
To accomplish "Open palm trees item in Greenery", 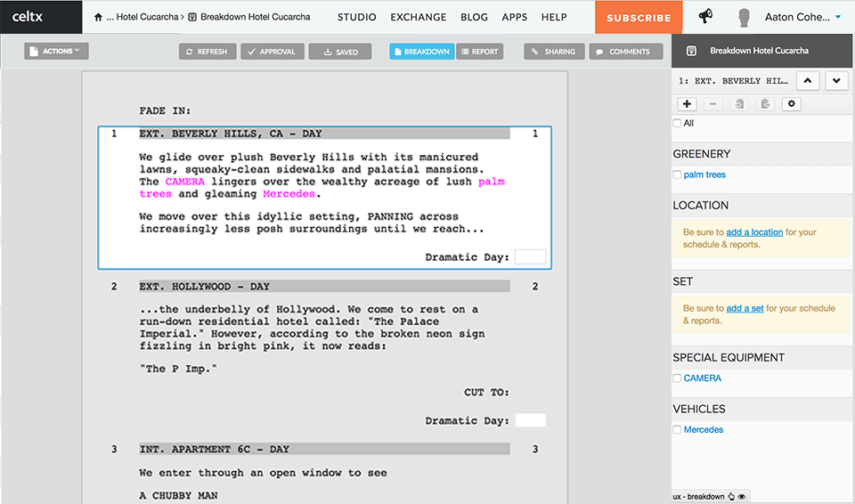I will 704,175.
